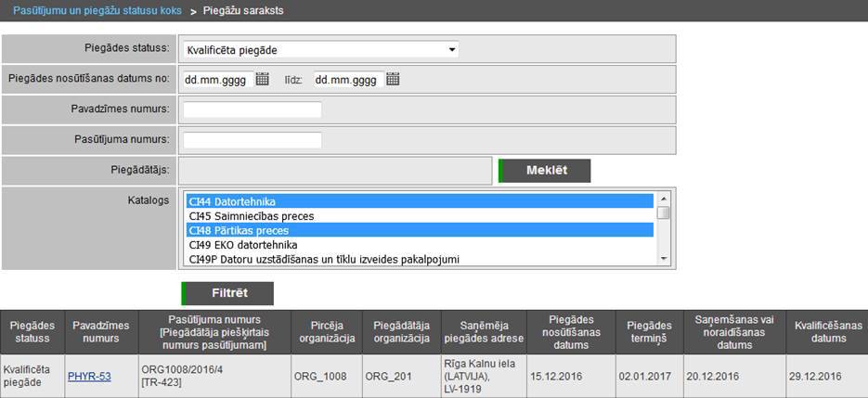Click the Piegādātājs supplier field

[334, 171]
